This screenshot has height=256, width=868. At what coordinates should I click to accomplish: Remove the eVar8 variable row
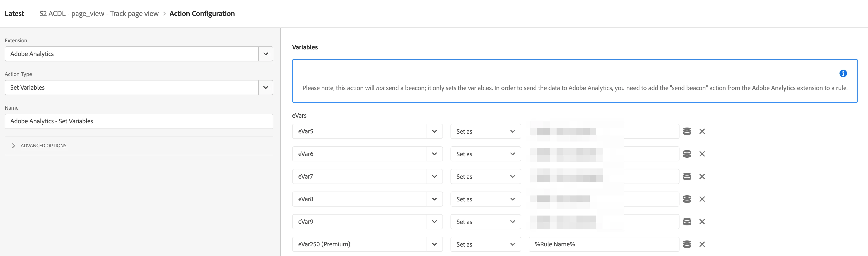coord(702,199)
